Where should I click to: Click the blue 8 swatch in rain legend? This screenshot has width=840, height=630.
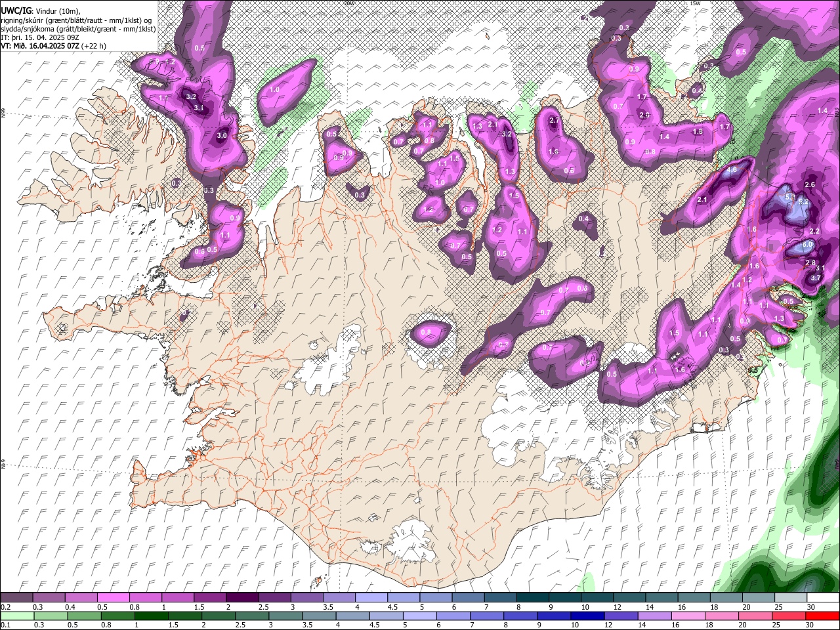pyautogui.click(x=519, y=616)
